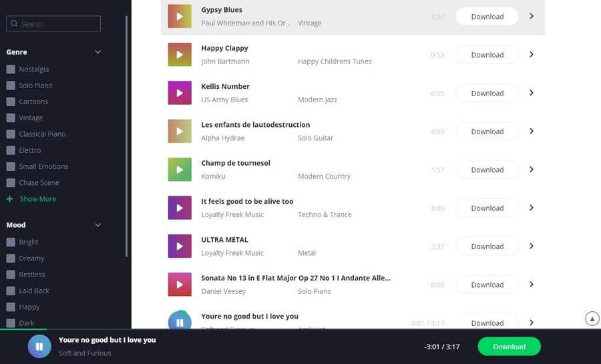Open artist US Army Blues
The width and height of the screenshot is (601, 364).
[224, 100]
